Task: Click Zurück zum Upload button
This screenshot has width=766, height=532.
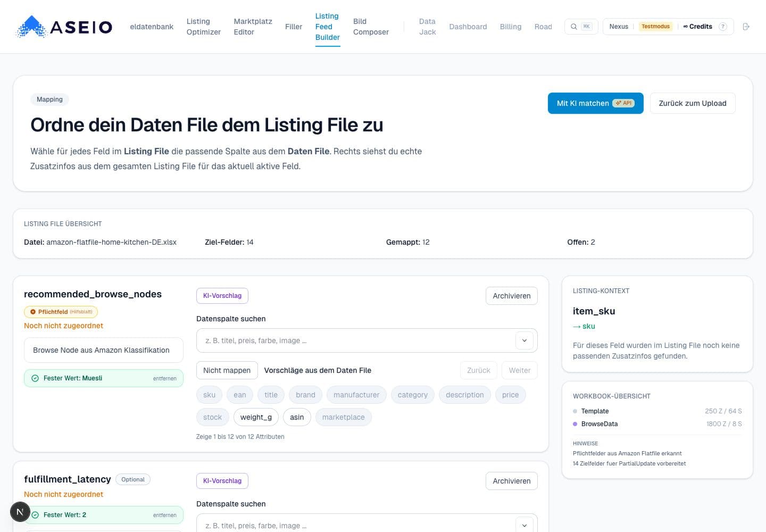Action: [x=693, y=103]
